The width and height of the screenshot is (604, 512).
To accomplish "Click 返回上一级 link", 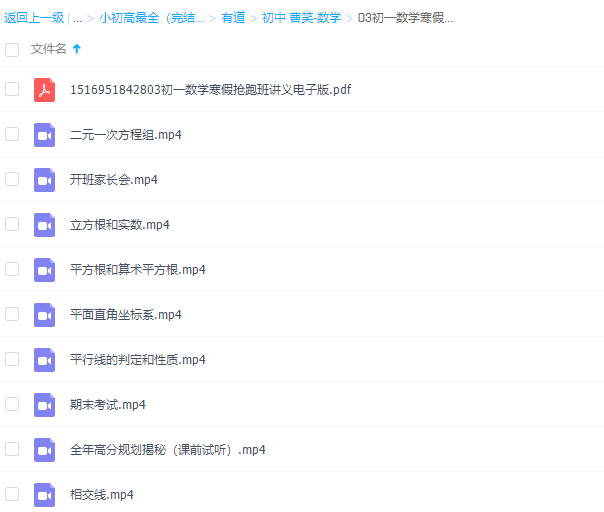I will pos(34,18).
